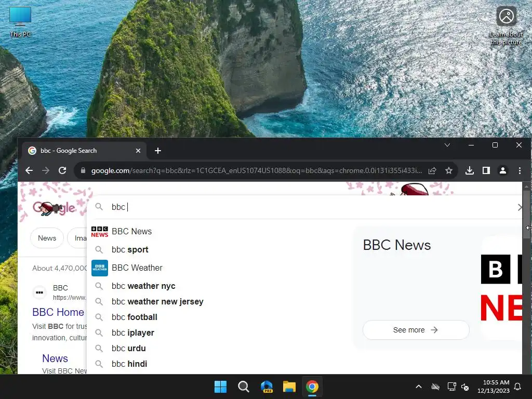Click the BBC News logo icon in suggestions

(99, 232)
